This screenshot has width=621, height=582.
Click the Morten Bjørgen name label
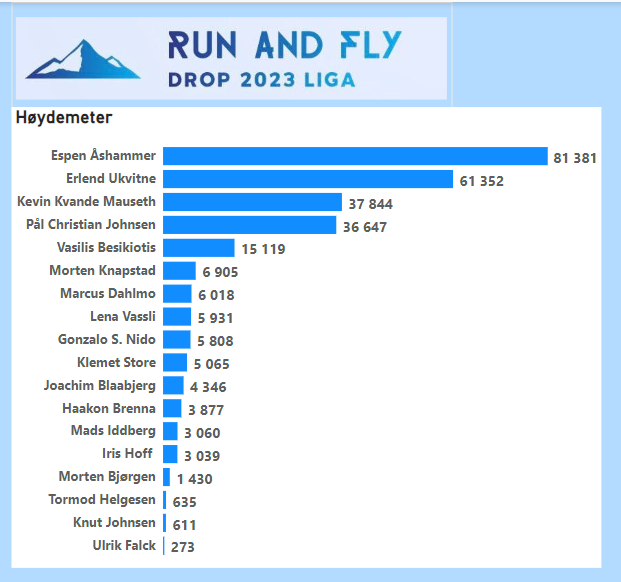[x=107, y=477]
